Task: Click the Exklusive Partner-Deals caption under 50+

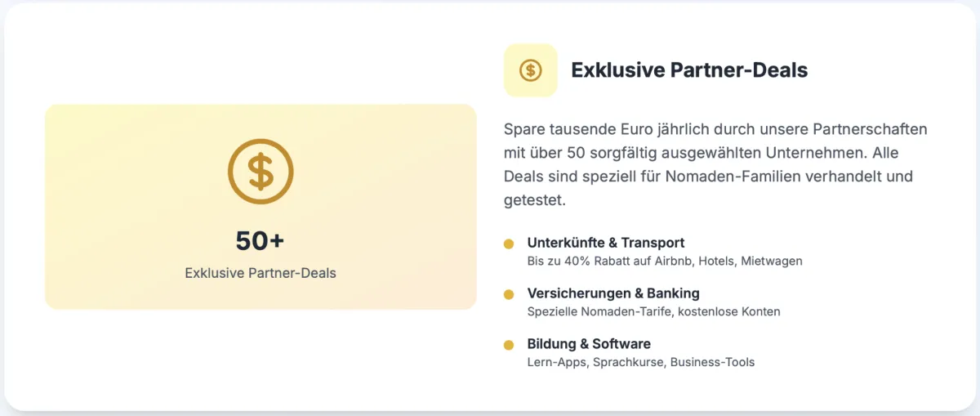Action: click(261, 273)
